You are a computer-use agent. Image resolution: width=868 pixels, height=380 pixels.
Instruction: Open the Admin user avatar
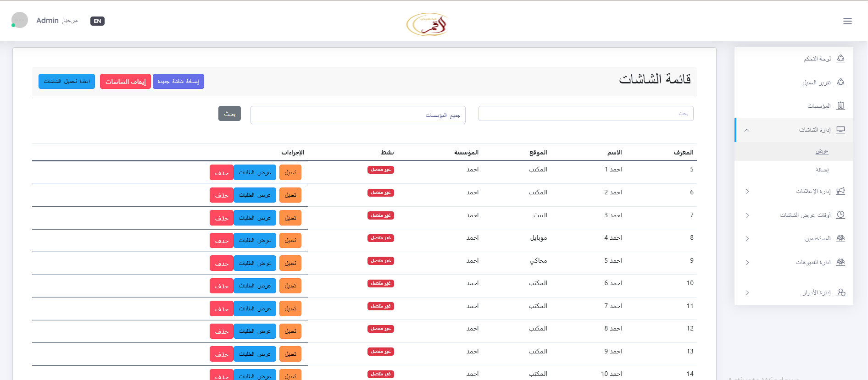tap(20, 20)
